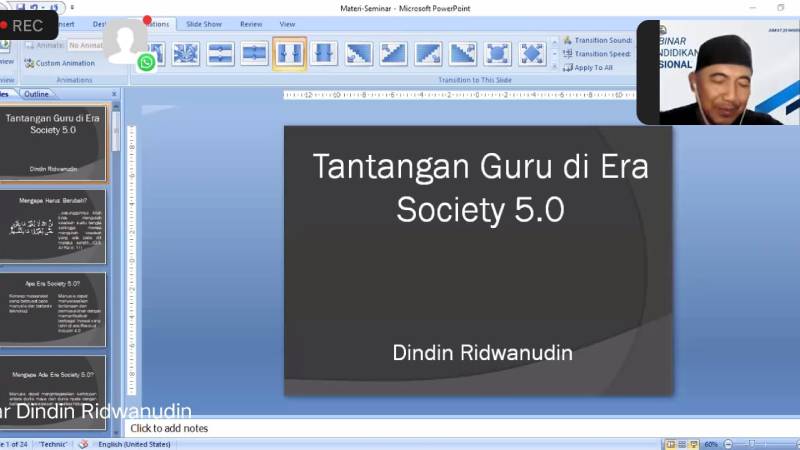The image size is (800, 450).
Task: Choose the sparkle dissolve transition effect
Action: (185, 54)
